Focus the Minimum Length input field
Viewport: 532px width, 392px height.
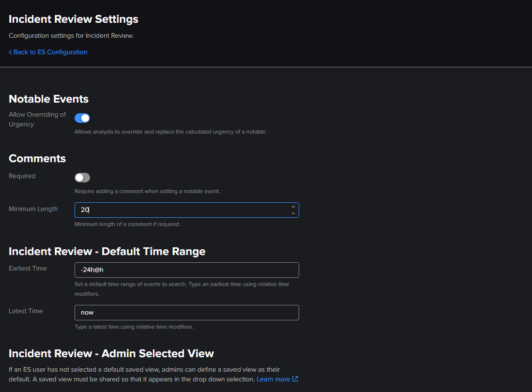tap(184, 210)
